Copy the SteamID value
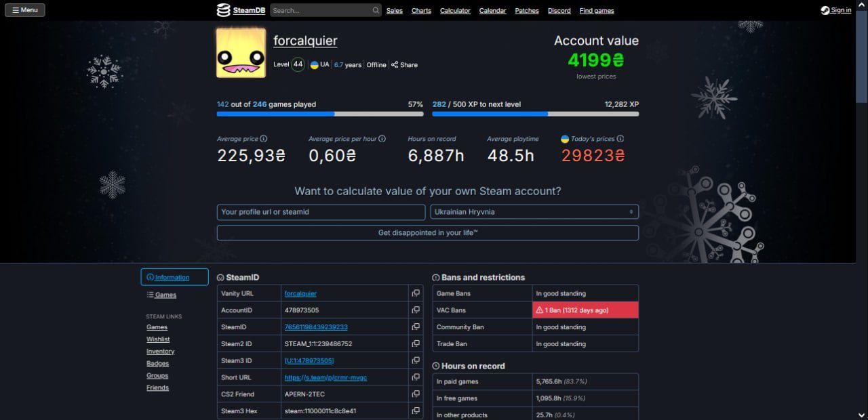868x420 pixels. pos(416,327)
